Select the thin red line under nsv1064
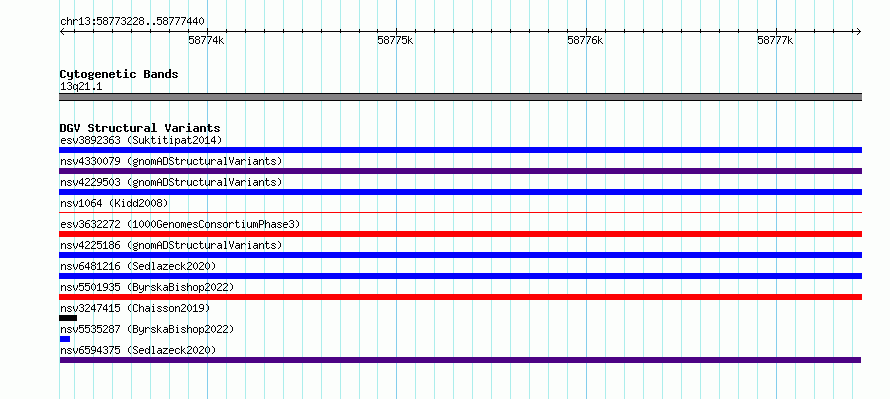 click(x=460, y=213)
